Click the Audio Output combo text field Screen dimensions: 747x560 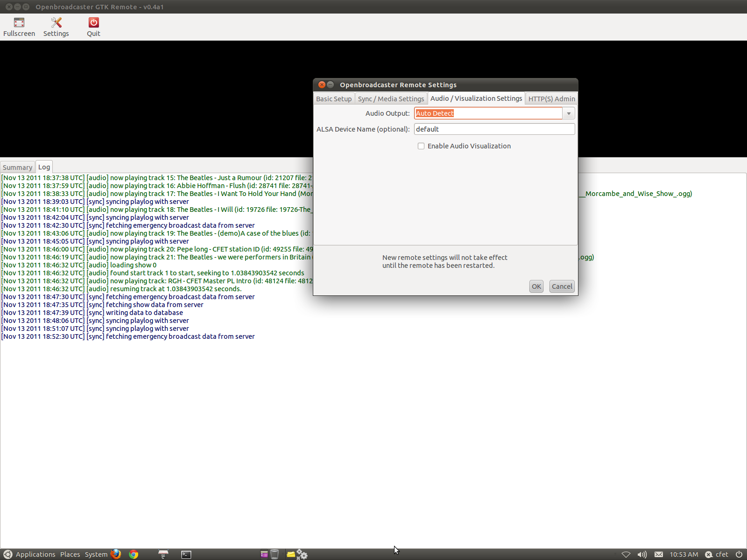[488, 113]
